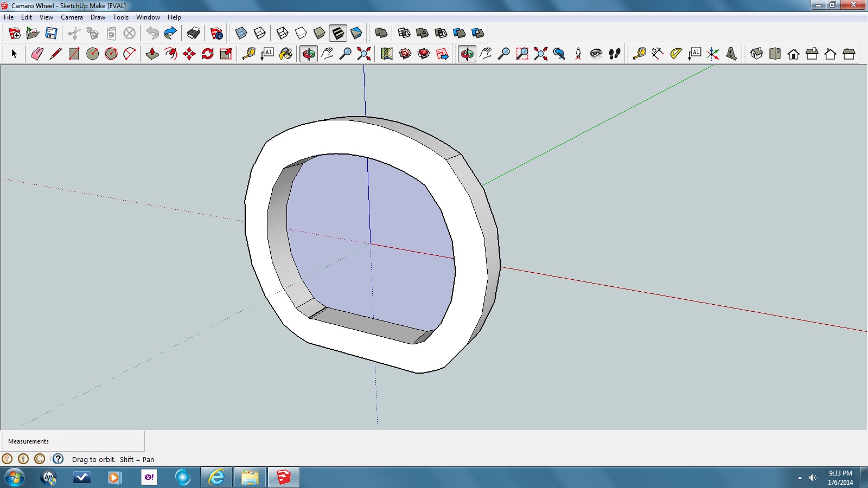
Task: Choose the Rectangle drawing tool
Action: click(74, 54)
